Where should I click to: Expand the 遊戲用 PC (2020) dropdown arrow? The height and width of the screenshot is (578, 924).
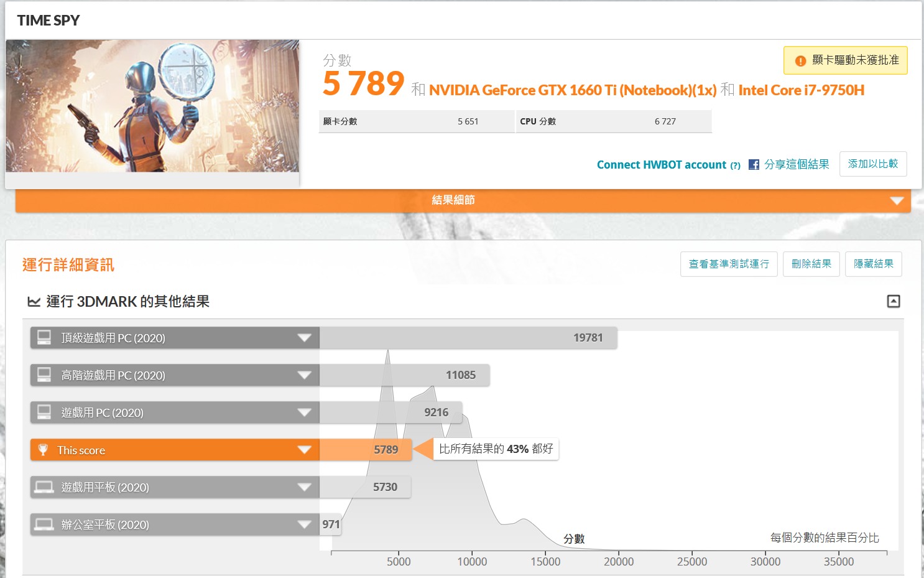pyautogui.click(x=304, y=413)
